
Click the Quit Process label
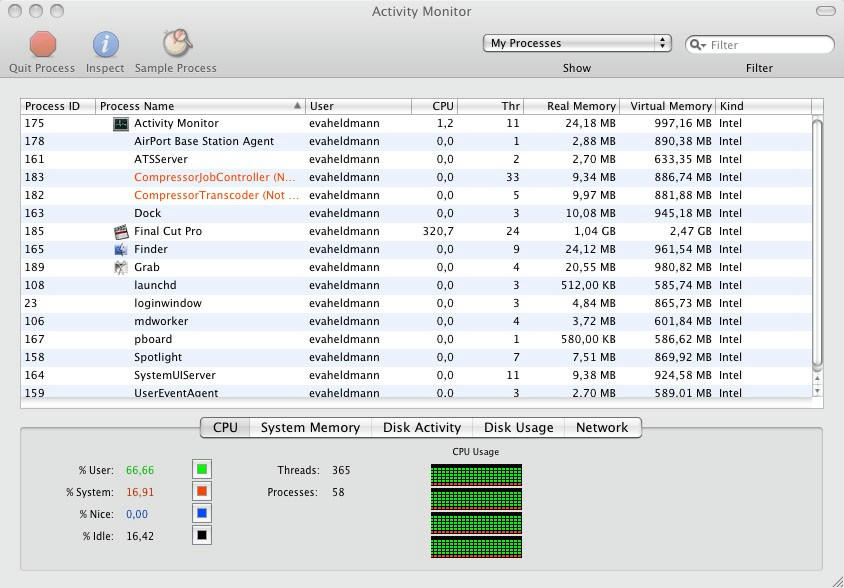(x=42, y=68)
